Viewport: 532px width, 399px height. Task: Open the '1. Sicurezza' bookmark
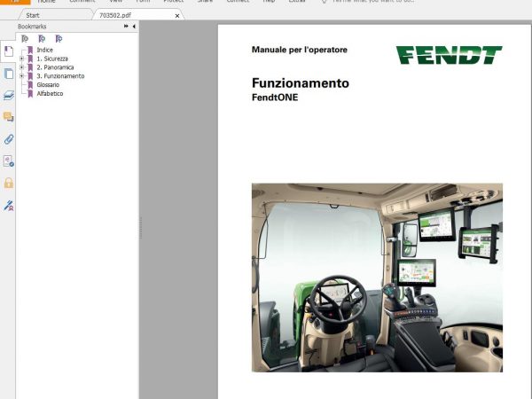pos(52,59)
